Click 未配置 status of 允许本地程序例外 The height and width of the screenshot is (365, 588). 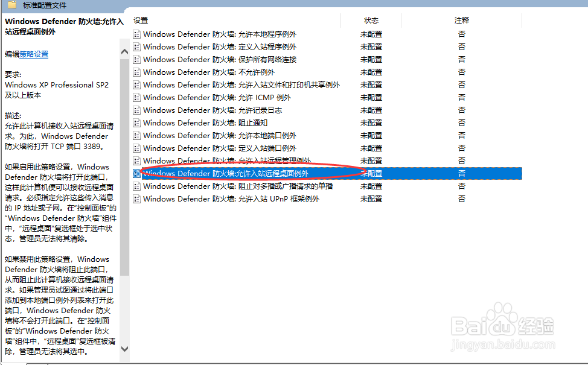pyautogui.click(x=371, y=34)
